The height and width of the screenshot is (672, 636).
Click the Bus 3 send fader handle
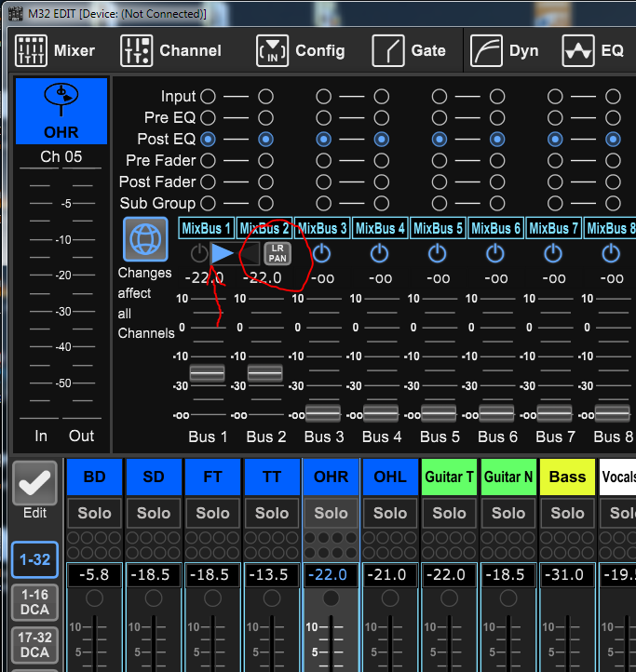(323, 414)
